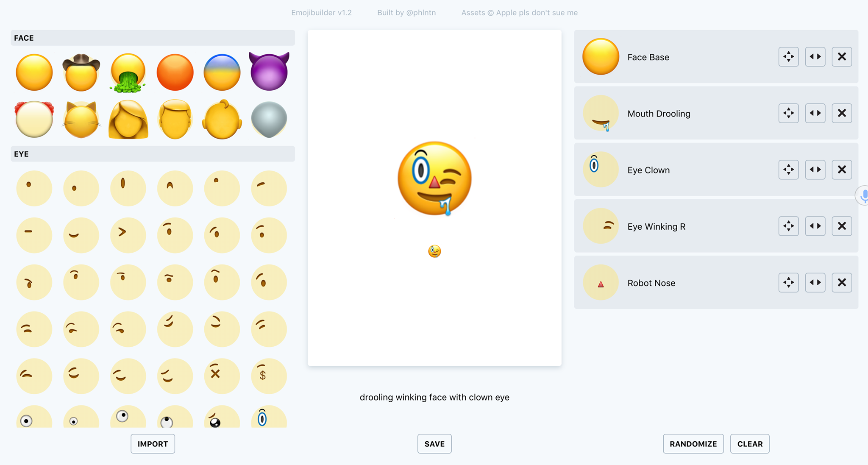This screenshot has width=868, height=465.
Task: Click the FACE section header
Action: tap(153, 38)
